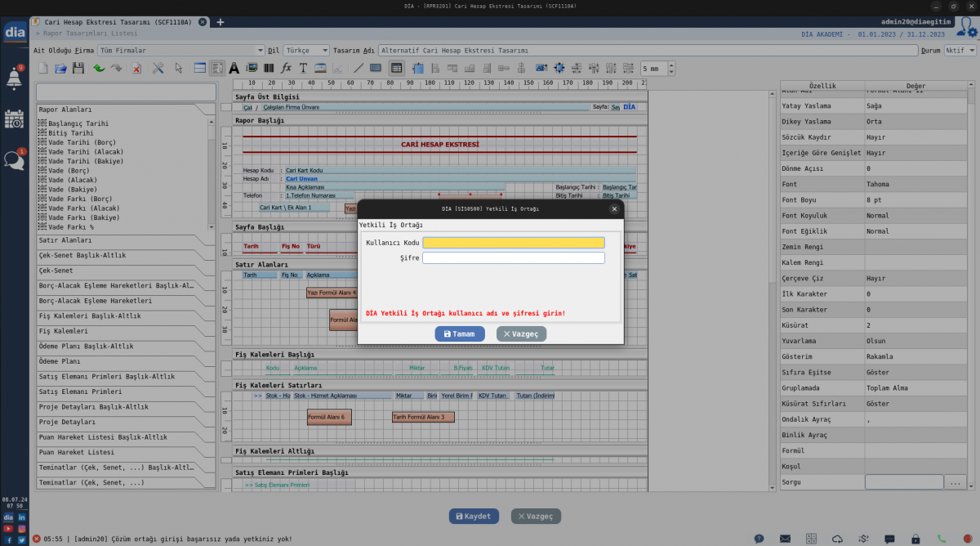
Task: Click the Rapor Tasarımları Listesi breadcrumb
Action: tap(90, 34)
